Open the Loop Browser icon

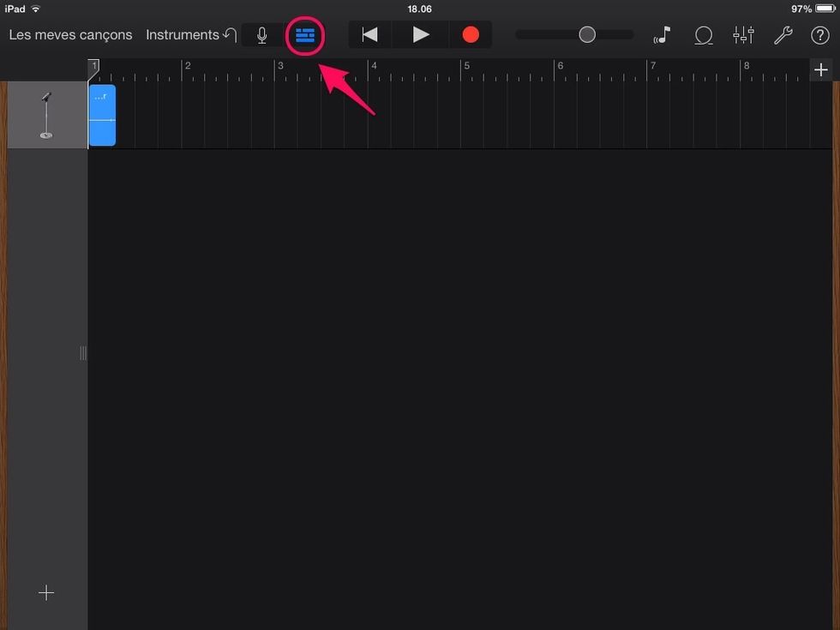(704, 35)
